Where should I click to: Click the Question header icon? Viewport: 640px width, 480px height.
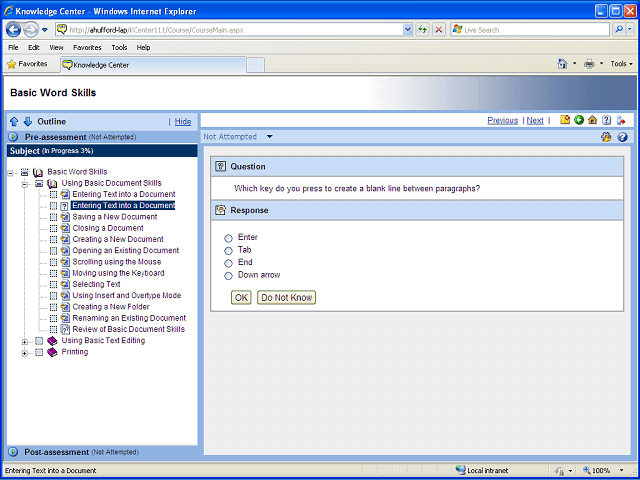[x=220, y=166]
